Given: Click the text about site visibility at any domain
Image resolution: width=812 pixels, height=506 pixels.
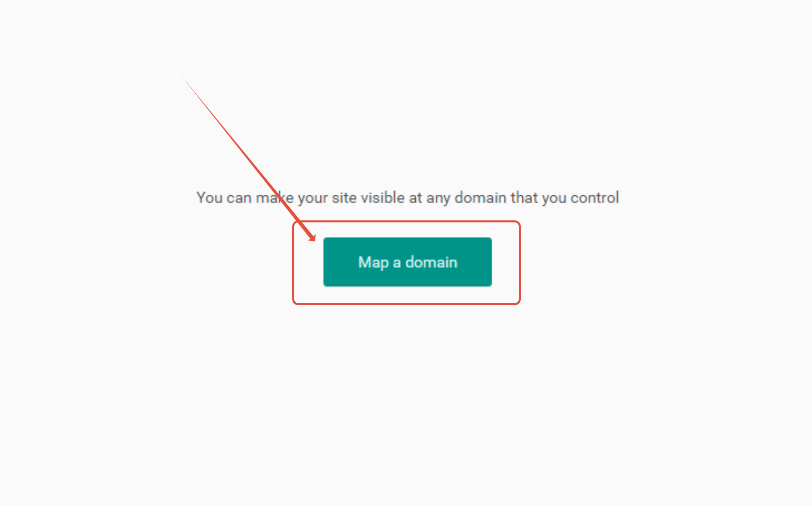Looking at the screenshot, I should point(407,198).
